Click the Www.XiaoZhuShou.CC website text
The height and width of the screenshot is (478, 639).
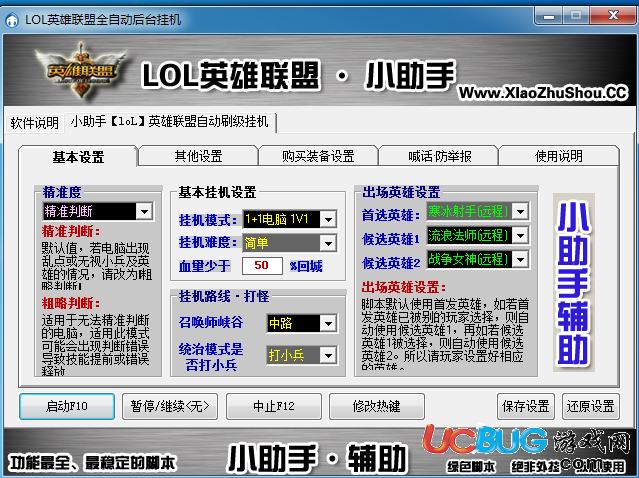pyautogui.click(x=543, y=93)
